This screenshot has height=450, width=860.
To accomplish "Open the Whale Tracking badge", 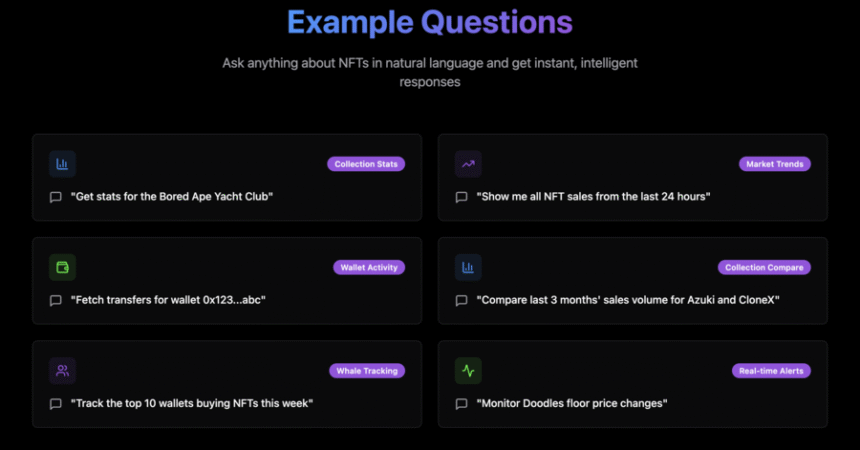I will [367, 371].
